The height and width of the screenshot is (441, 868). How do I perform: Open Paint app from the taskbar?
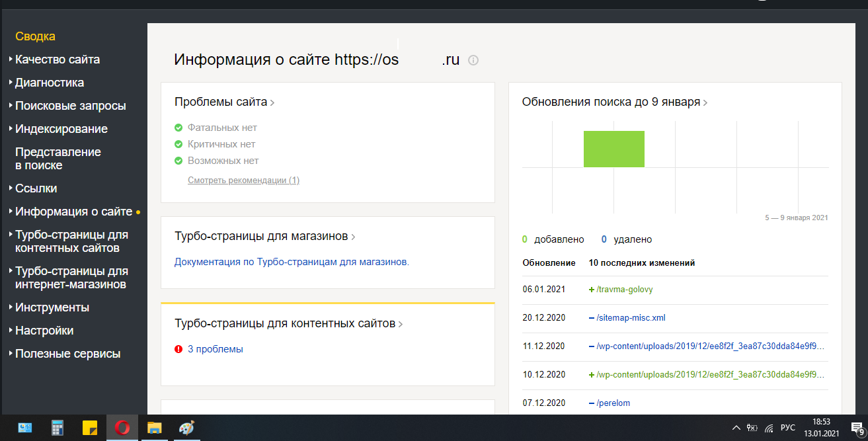point(186,428)
